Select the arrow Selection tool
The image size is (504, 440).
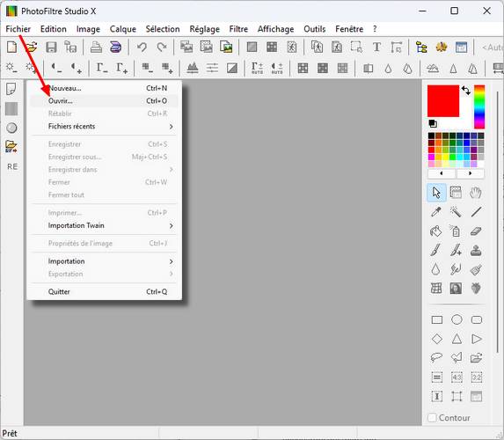click(x=436, y=193)
